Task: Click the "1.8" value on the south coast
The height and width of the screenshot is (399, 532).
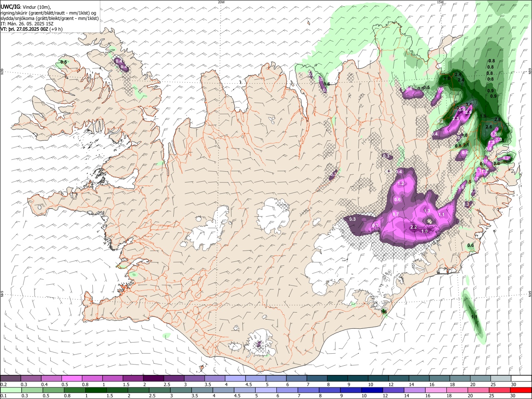Action: click(x=384, y=312)
